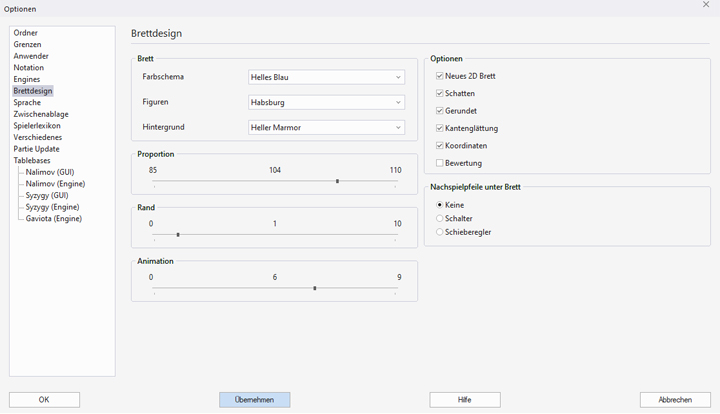
Task: Click the Proportion slider handle
Action: click(x=337, y=181)
